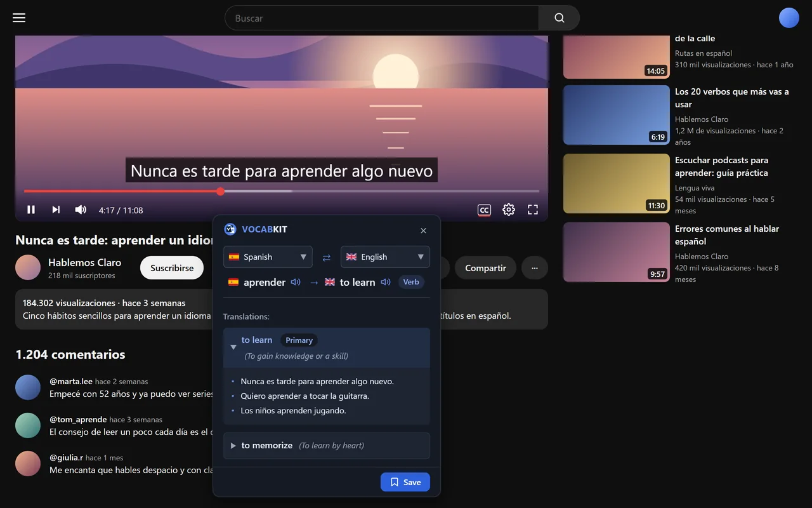The width and height of the screenshot is (812, 508).
Task: Save the word to VocabKit
Action: point(405,482)
